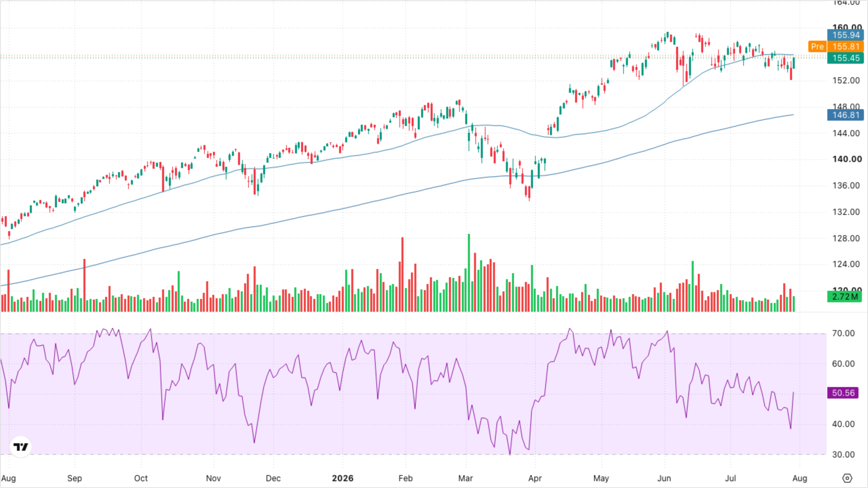
Task: Click the Apr label on time axis
Action: [535, 478]
